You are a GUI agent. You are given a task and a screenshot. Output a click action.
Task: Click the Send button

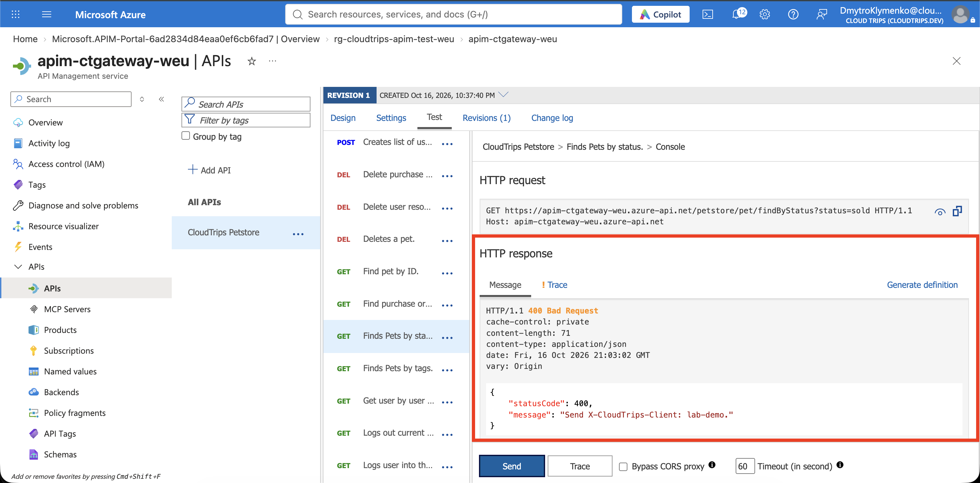(512, 466)
